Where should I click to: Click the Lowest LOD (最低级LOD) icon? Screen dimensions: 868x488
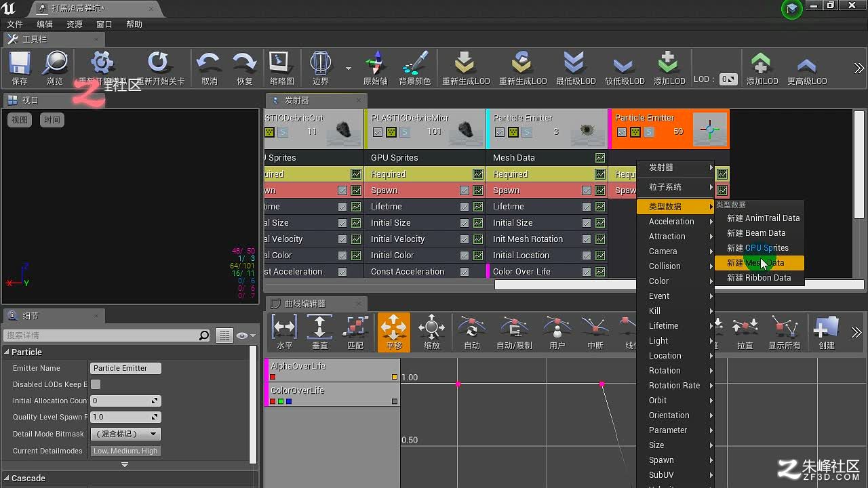tap(575, 64)
